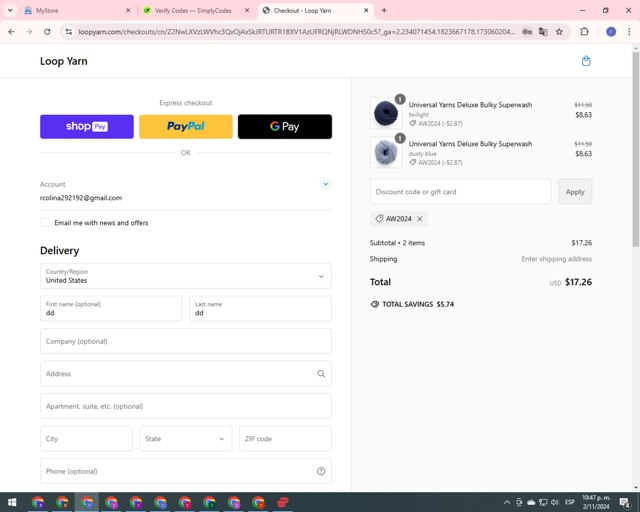Click the browser address bar URL
The width and height of the screenshot is (640, 512).
[x=296, y=31]
